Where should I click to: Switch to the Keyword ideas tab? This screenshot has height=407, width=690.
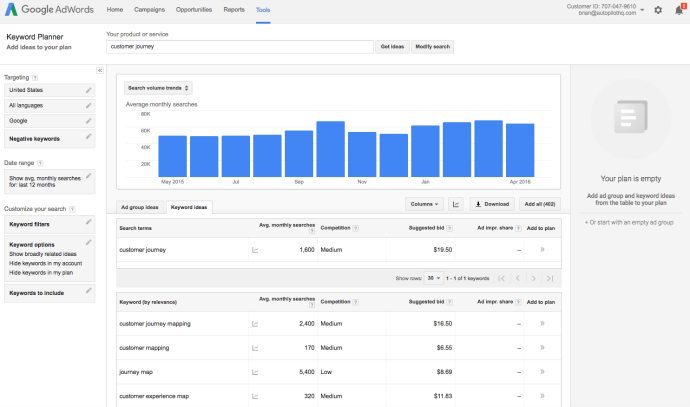(x=189, y=207)
